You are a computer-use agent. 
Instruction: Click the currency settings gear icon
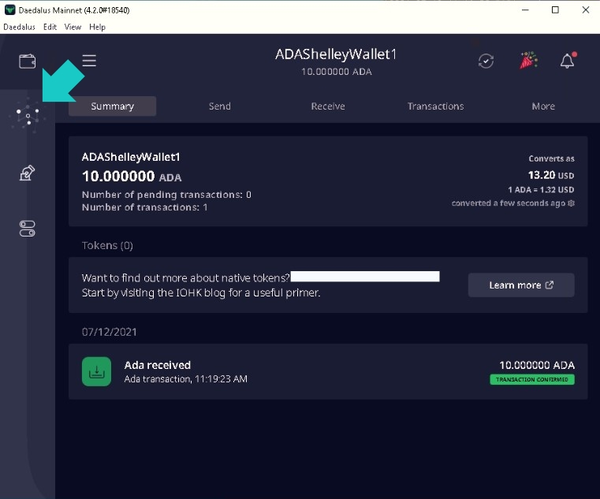click(x=571, y=203)
